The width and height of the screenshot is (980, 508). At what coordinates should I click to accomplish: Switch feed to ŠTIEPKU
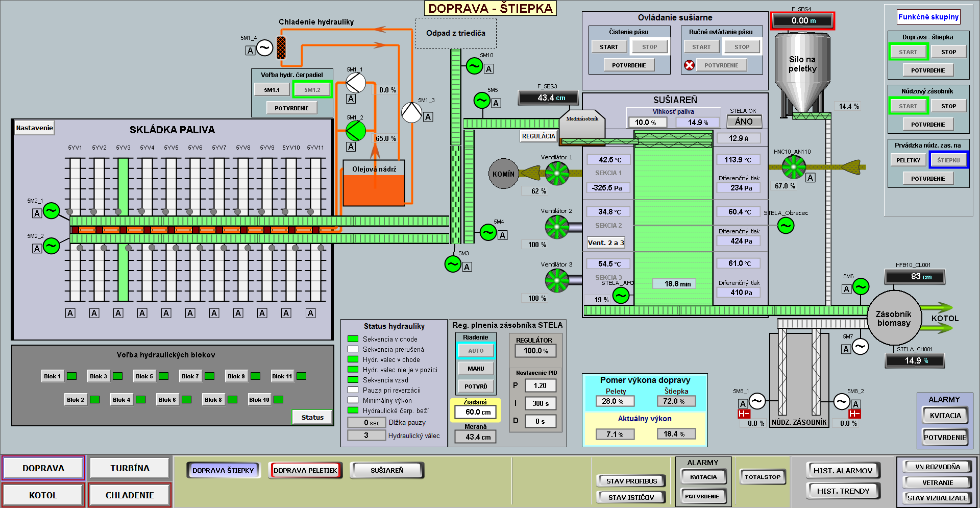coord(948,160)
